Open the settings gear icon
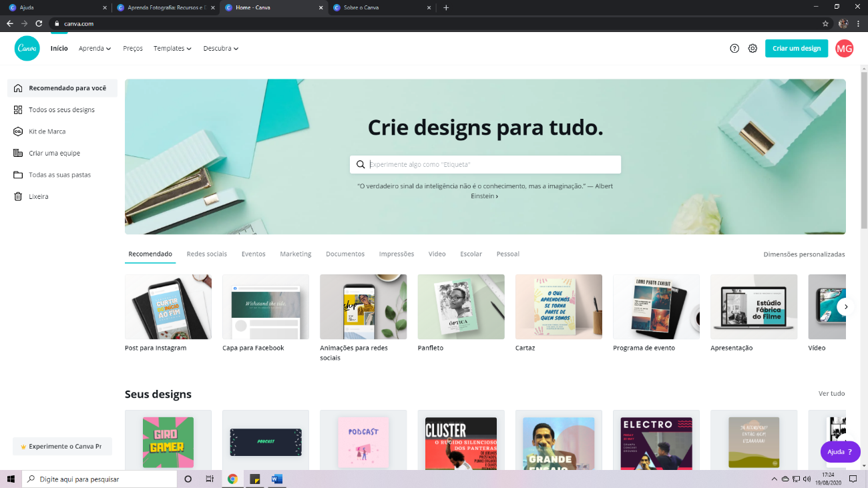The width and height of the screenshot is (868, 488). tap(752, 48)
